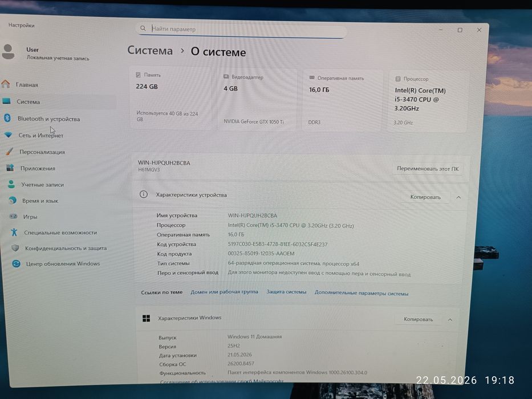Viewport: 532px width, 399px height.
Task: Click the Специальные возможности accessibility icon
Action: [14, 232]
